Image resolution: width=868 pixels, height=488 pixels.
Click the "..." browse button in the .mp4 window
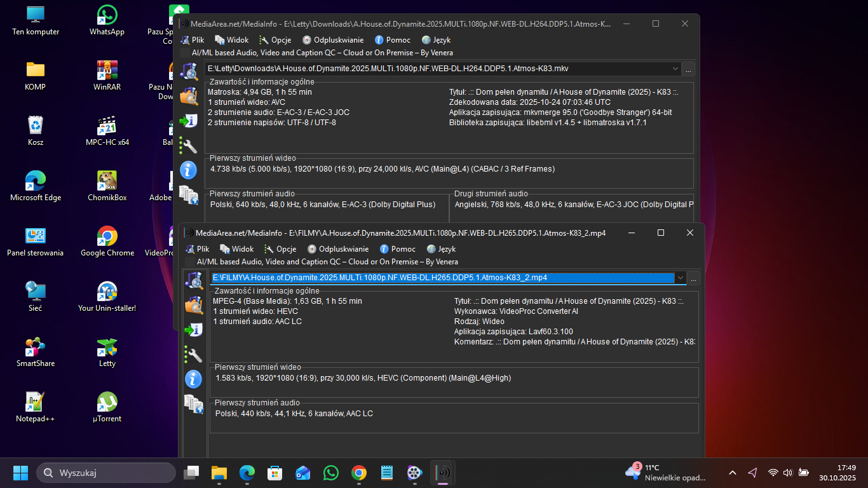pos(693,278)
